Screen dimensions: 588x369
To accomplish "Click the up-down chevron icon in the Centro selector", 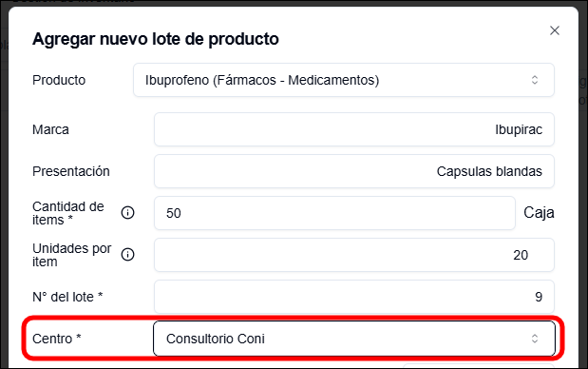I will click(535, 339).
